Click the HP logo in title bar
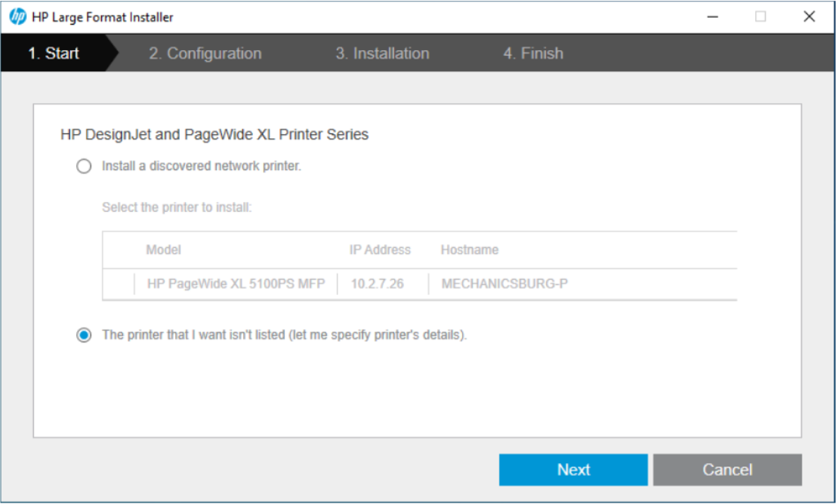 click(x=18, y=17)
